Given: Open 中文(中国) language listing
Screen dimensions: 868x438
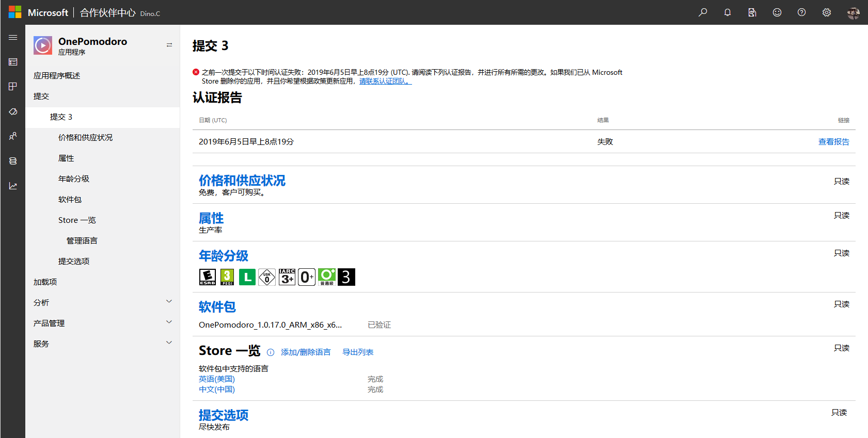Looking at the screenshot, I should click(217, 390).
